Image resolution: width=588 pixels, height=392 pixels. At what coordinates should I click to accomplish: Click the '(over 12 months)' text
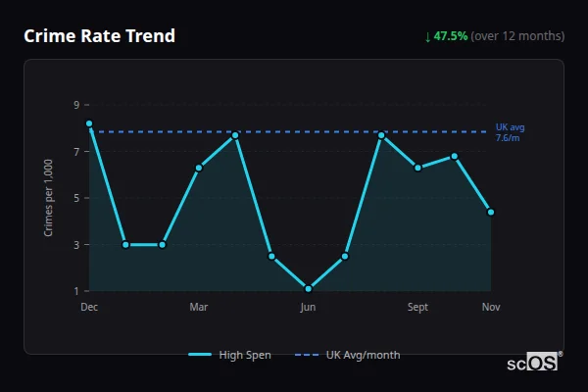tap(517, 36)
